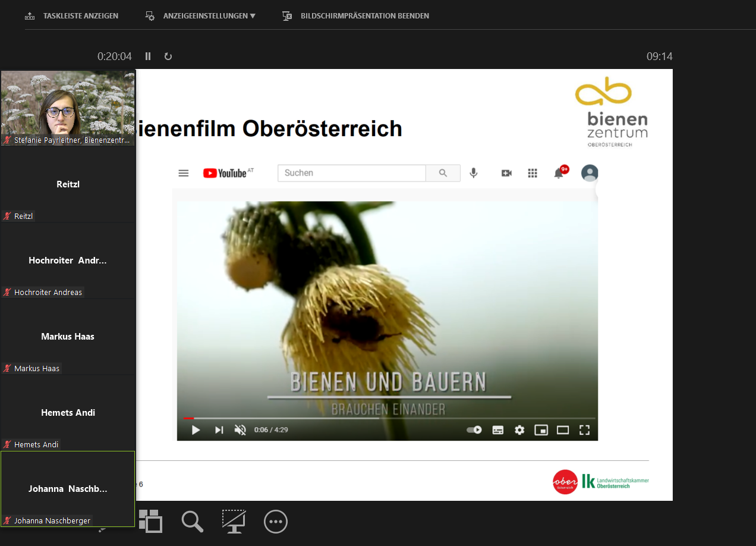Open the YouTube hamburger menu
The image size is (756, 546).
[183, 172]
